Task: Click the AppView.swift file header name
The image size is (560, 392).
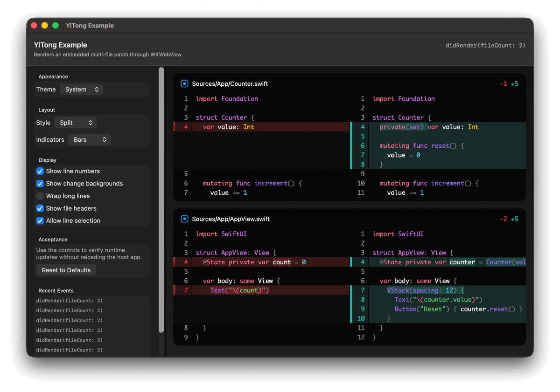Action: click(231, 219)
